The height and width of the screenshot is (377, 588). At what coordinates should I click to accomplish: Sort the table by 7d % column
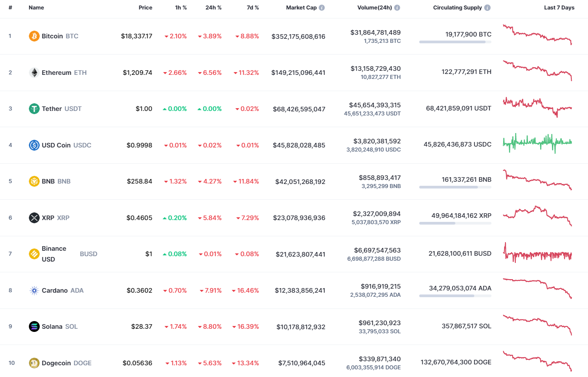pyautogui.click(x=253, y=7)
